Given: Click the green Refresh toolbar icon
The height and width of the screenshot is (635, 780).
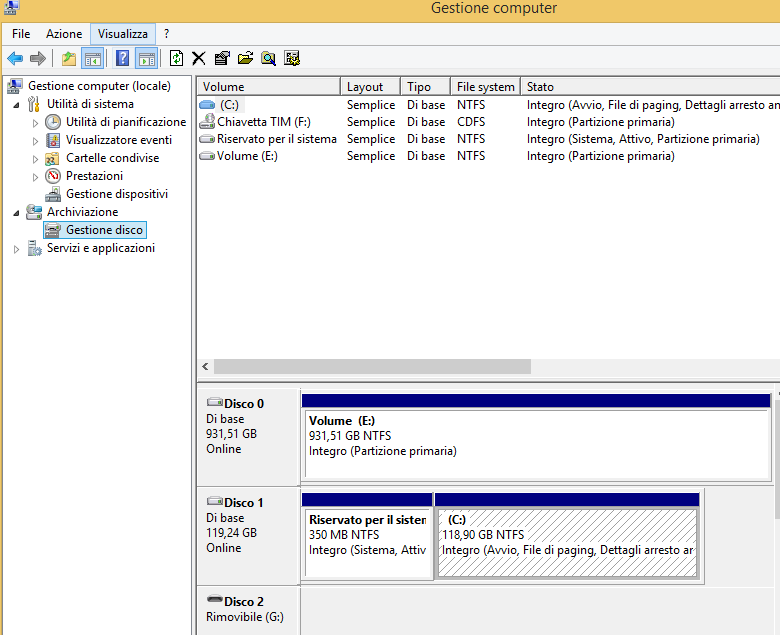Looking at the screenshot, I should point(176,58).
